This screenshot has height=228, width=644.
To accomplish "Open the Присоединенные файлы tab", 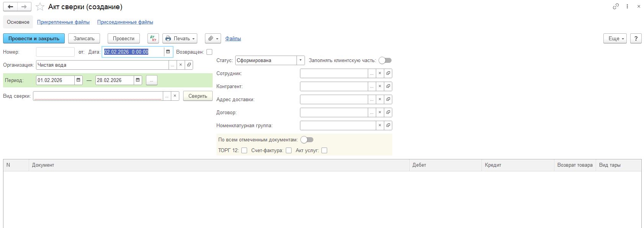I will pyautogui.click(x=125, y=22).
